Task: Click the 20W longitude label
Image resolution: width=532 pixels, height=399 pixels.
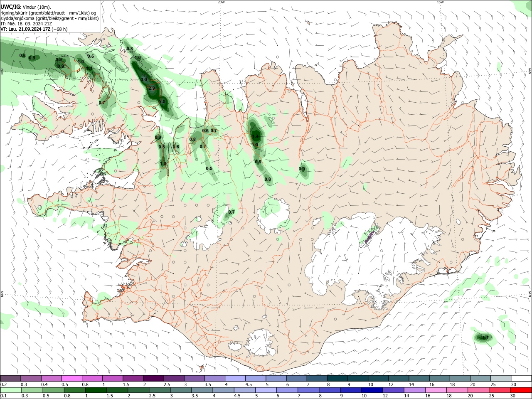Action: (221, 2)
